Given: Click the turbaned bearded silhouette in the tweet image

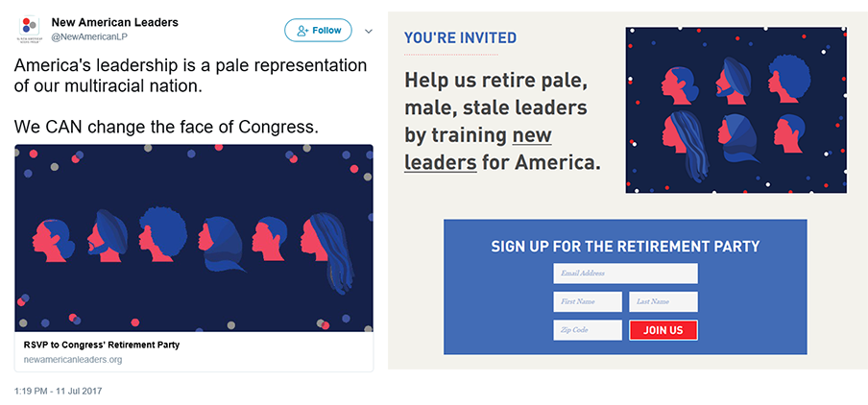Looking at the screenshot, I should tap(106, 236).
